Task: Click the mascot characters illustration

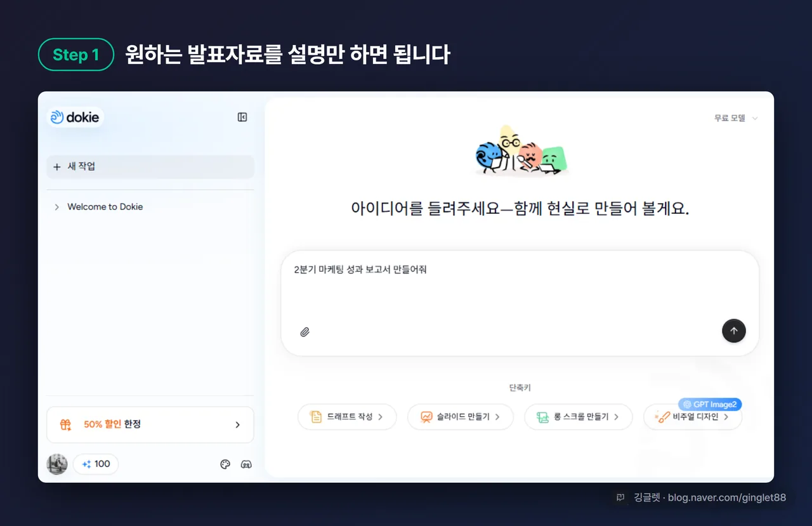Action: tap(521, 151)
